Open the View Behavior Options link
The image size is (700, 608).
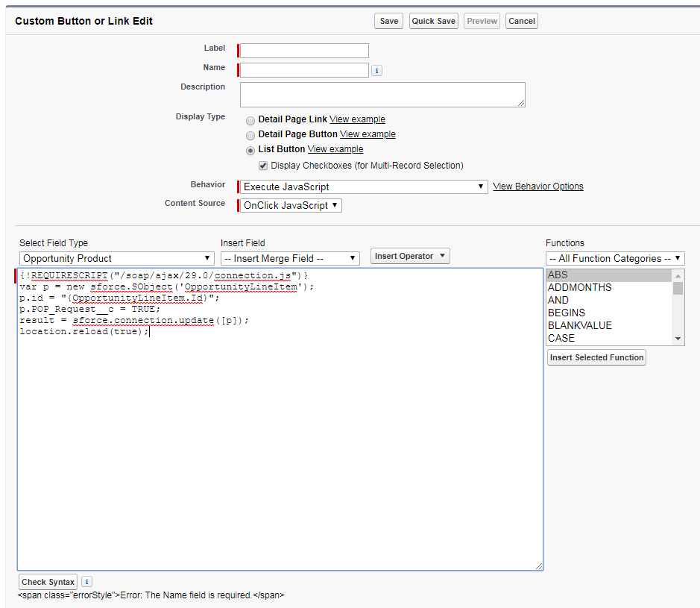pyautogui.click(x=538, y=187)
